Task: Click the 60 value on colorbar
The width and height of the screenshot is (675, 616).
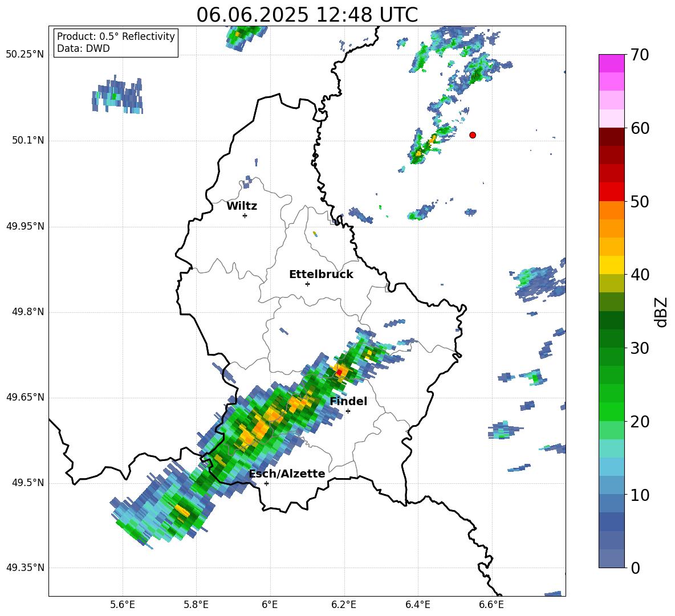Action: point(640,128)
